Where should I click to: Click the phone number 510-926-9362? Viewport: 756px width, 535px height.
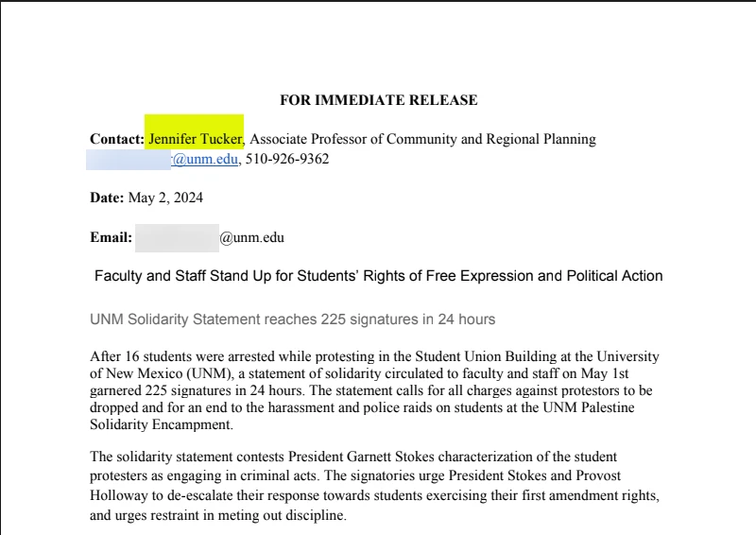[x=287, y=159]
